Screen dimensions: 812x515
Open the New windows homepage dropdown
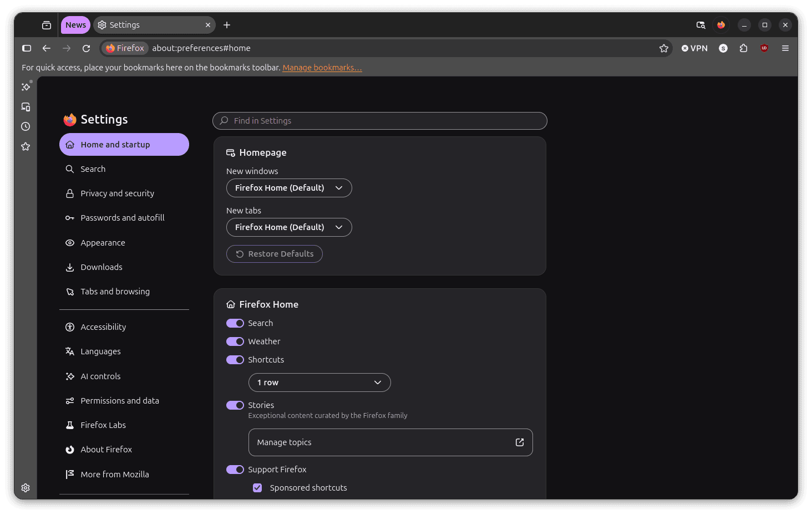[289, 188]
